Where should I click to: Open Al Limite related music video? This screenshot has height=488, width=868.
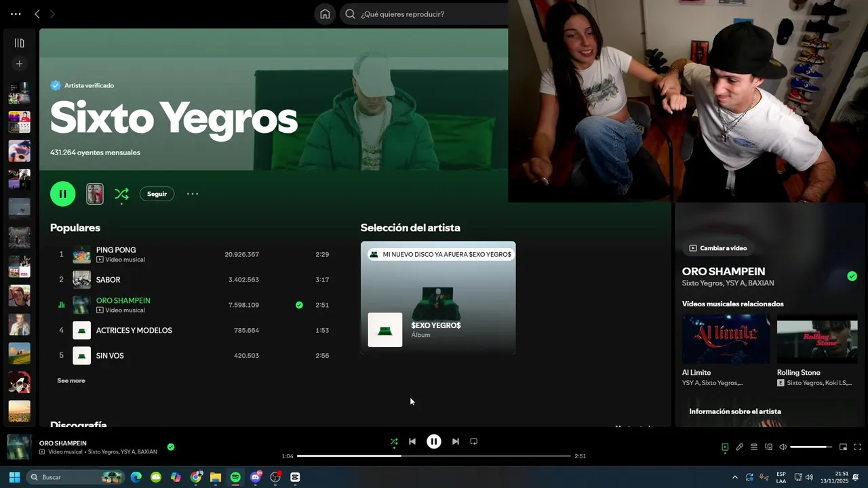coord(726,351)
